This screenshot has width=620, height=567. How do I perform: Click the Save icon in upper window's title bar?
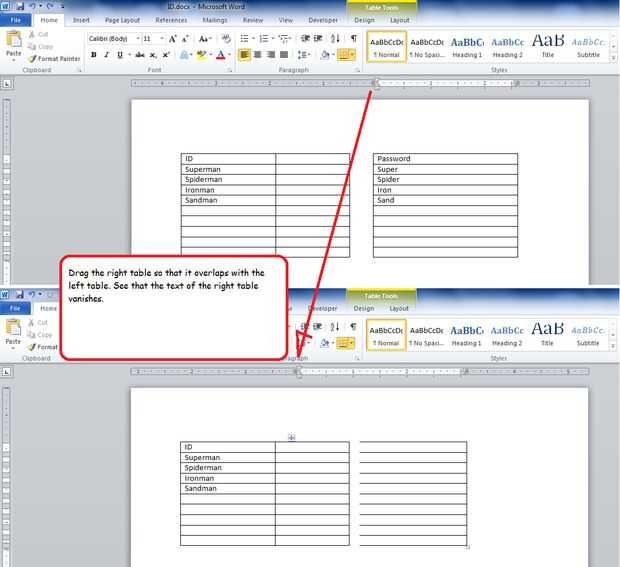[20, 6]
